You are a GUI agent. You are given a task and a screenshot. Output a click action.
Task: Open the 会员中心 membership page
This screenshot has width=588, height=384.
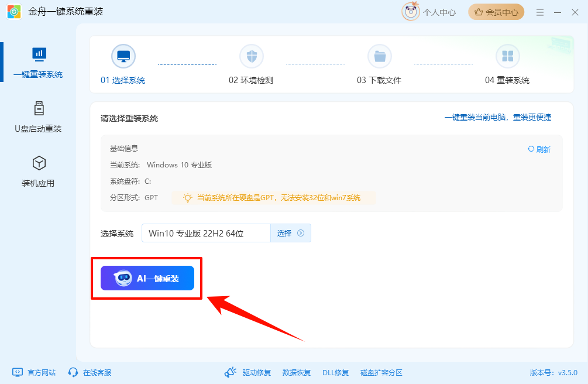point(496,12)
